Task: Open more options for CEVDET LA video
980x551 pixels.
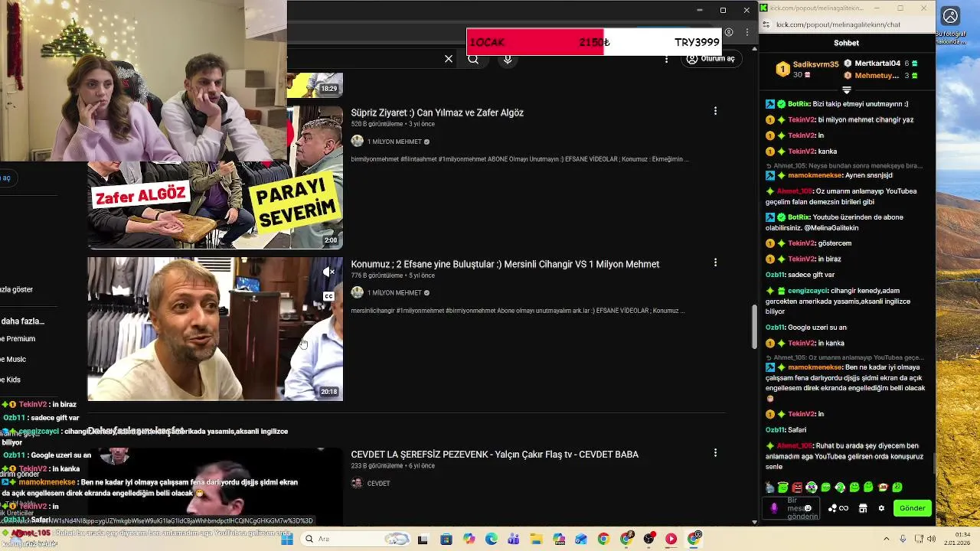Action: point(715,453)
